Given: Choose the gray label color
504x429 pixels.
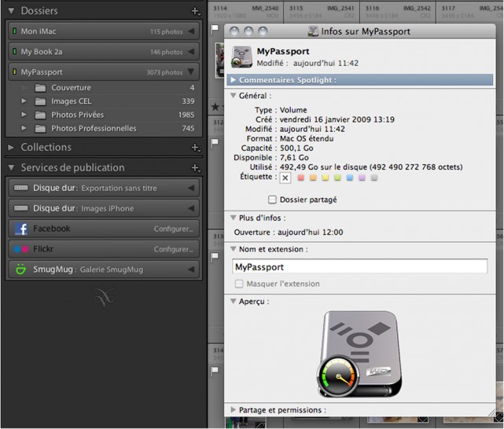Looking at the screenshot, I should (x=374, y=178).
